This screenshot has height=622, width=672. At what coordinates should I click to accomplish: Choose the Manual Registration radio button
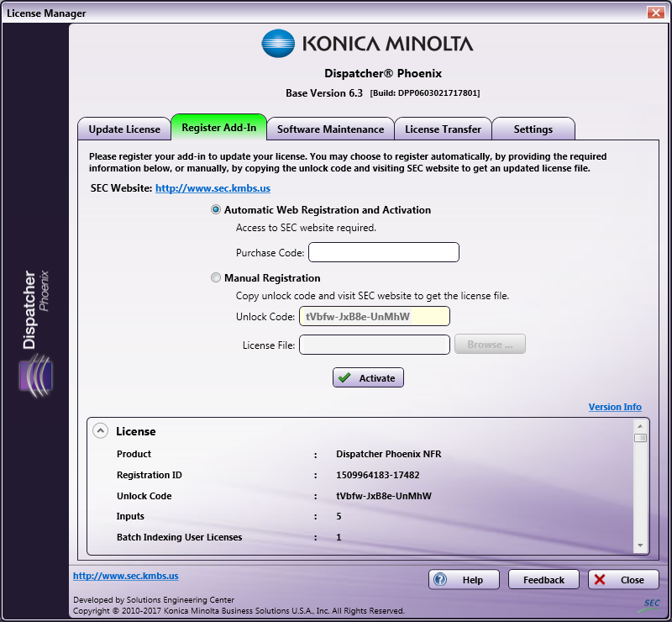[x=216, y=278]
